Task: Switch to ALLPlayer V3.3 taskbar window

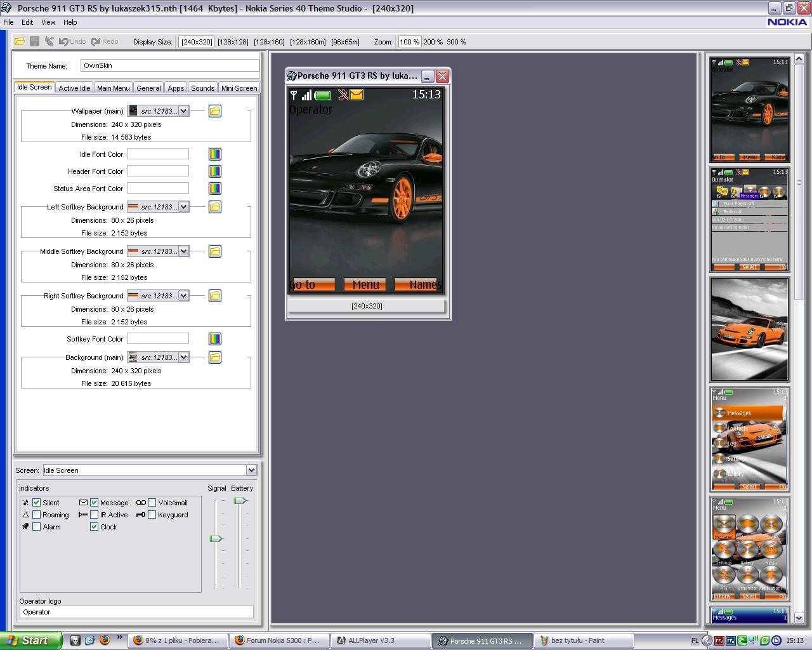Action: pos(379,640)
